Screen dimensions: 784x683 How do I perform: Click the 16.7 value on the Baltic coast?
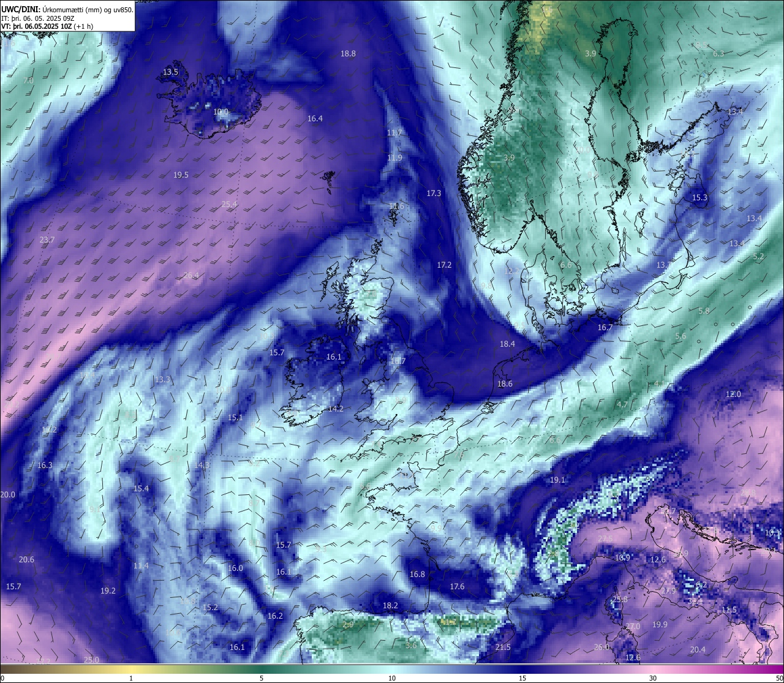click(x=605, y=327)
